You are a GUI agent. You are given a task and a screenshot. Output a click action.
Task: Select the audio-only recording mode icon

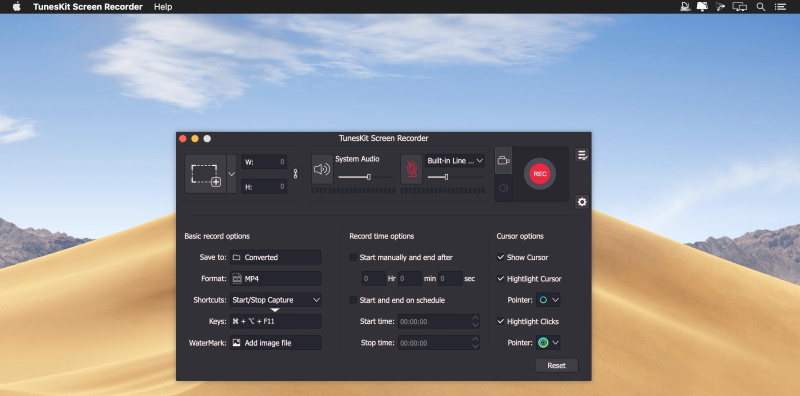[504, 188]
